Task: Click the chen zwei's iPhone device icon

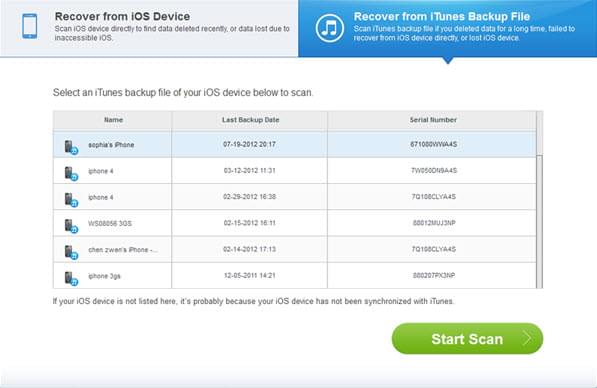Action: (x=71, y=252)
